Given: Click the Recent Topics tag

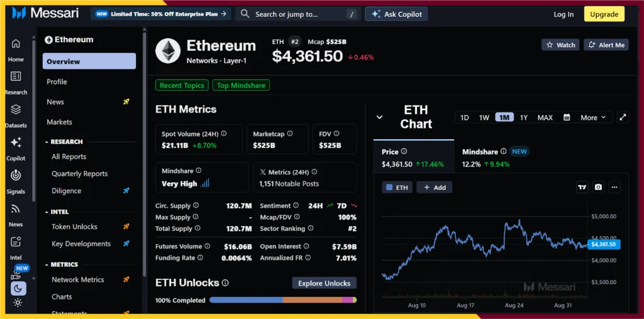Looking at the screenshot, I should (x=182, y=85).
